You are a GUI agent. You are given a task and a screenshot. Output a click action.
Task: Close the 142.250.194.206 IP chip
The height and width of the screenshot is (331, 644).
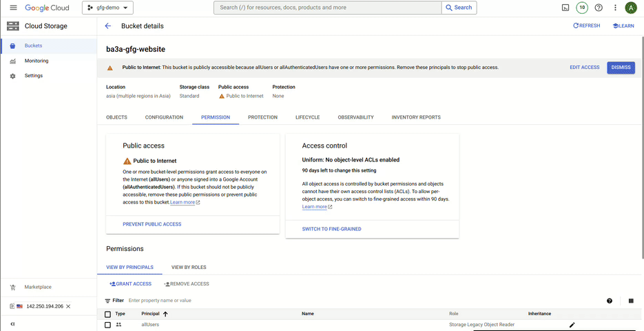(x=69, y=306)
